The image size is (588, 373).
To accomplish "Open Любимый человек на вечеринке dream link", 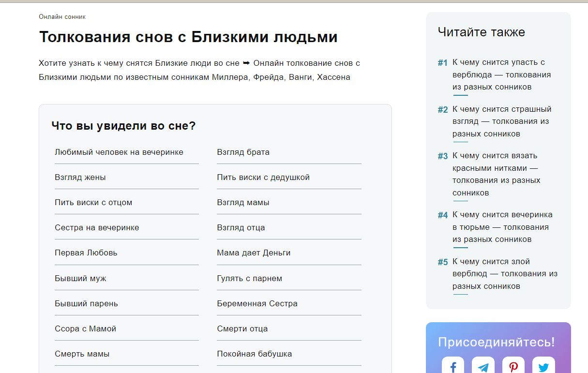I will (119, 152).
